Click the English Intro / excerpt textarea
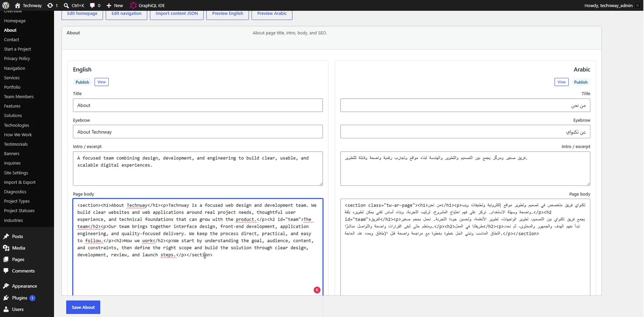The image size is (644, 317). click(x=198, y=169)
